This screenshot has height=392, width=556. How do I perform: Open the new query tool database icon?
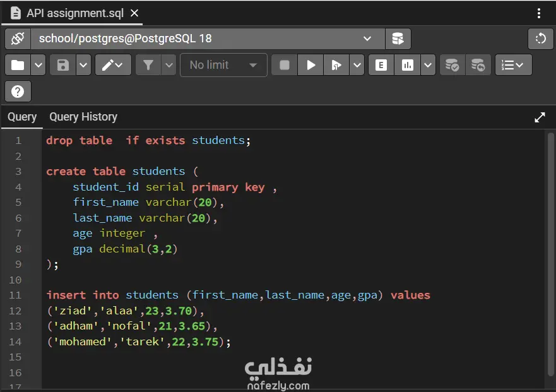[398, 39]
